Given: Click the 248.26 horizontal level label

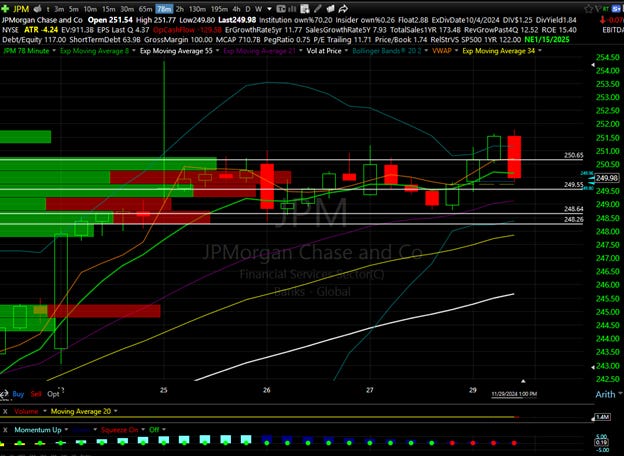Looking at the screenshot, I should click(573, 219).
